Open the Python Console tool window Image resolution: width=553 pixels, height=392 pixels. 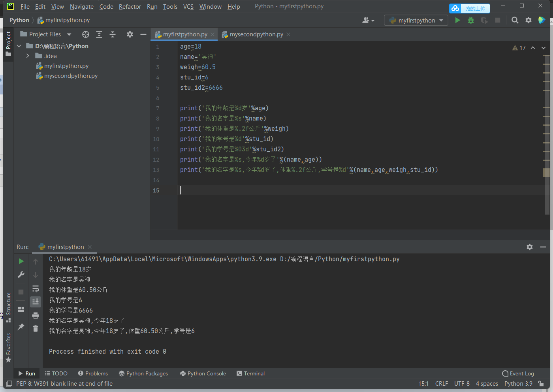click(x=203, y=373)
